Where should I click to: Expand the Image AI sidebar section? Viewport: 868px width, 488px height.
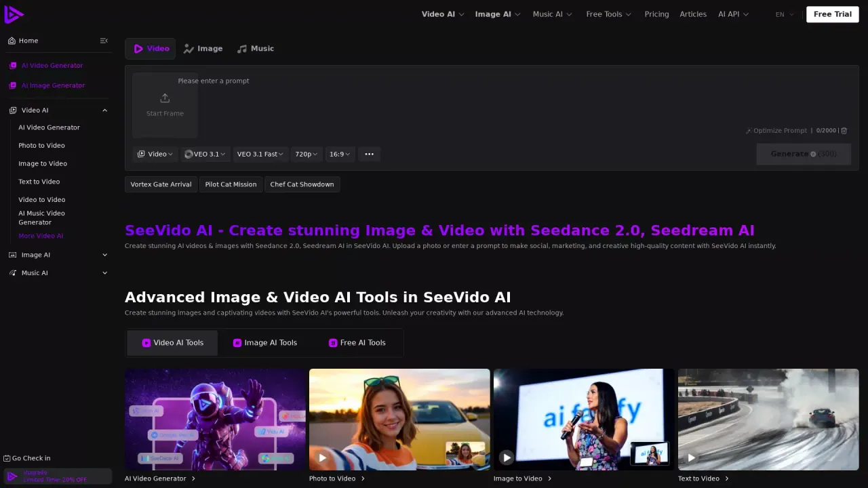pyautogui.click(x=105, y=255)
